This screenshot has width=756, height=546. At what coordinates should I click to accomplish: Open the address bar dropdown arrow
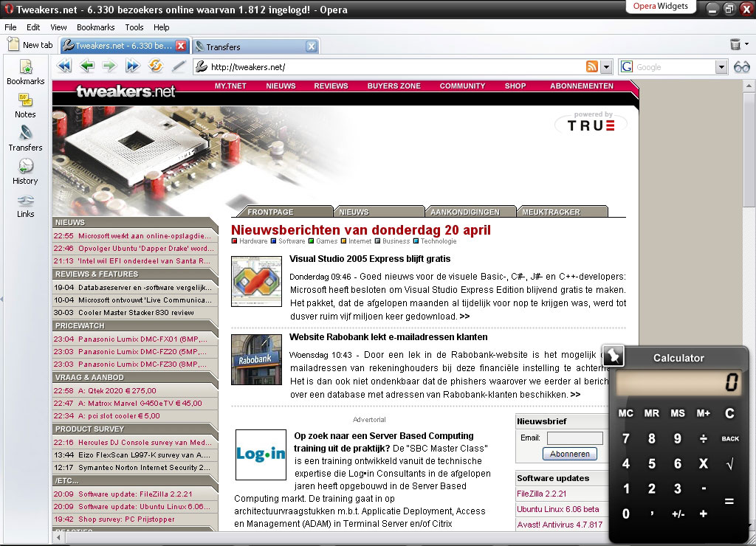[607, 67]
